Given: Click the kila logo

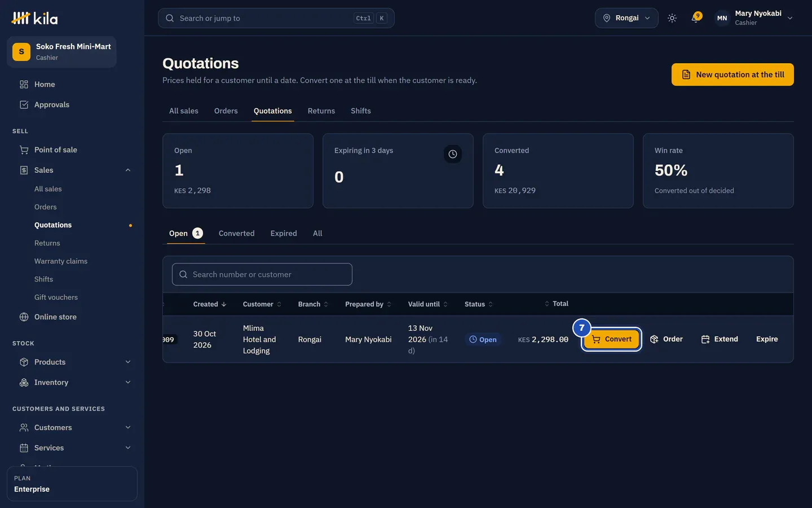Looking at the screenshot, I should pyautogui.click(x=34, y=18).
